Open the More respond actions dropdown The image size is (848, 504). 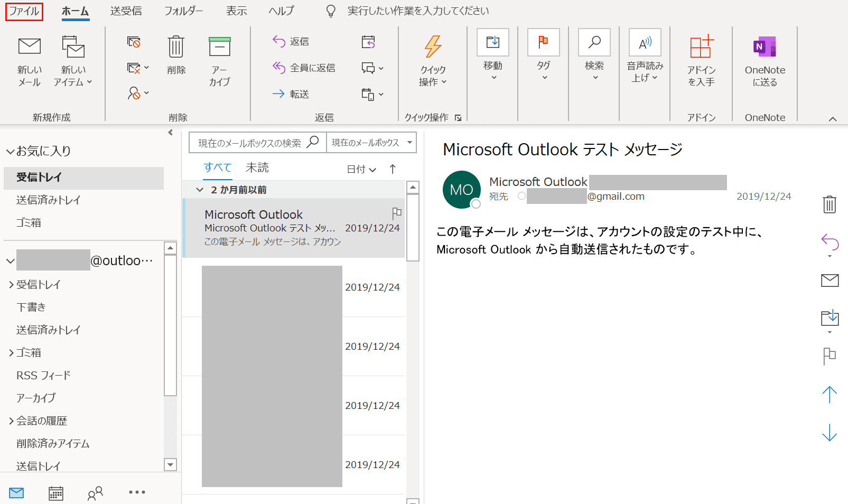(372, 94)
